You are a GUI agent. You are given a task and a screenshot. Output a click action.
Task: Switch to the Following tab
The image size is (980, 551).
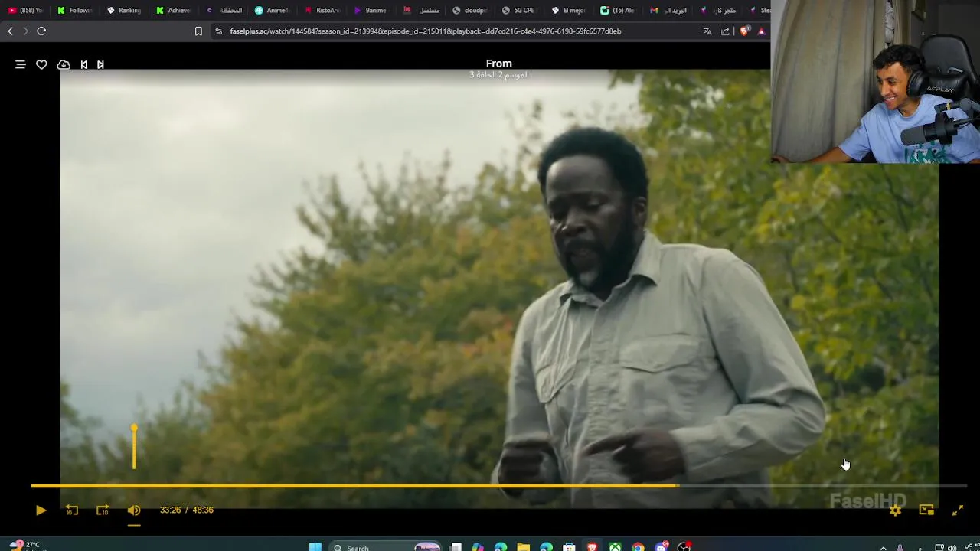(x=74, y=10)
